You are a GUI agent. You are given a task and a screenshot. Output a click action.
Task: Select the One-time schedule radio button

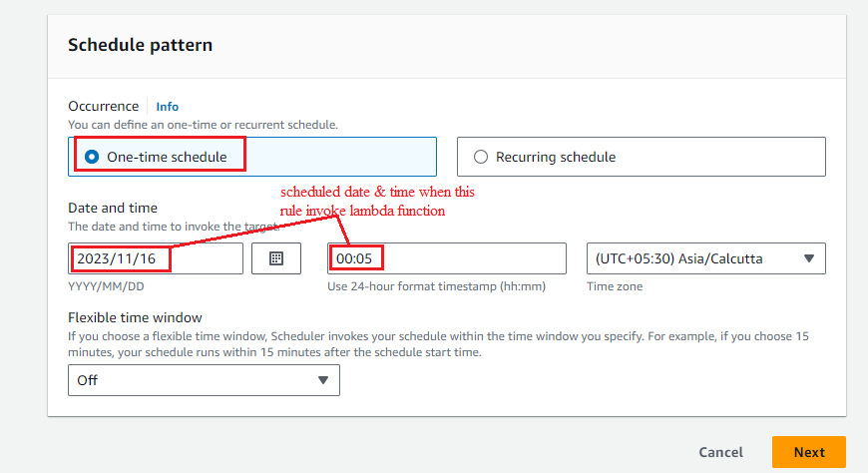[92, 157]
